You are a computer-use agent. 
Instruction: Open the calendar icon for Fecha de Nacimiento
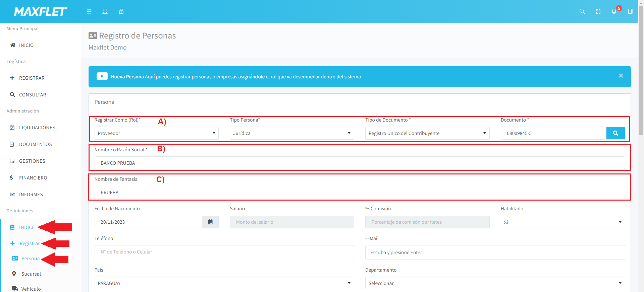210,222
